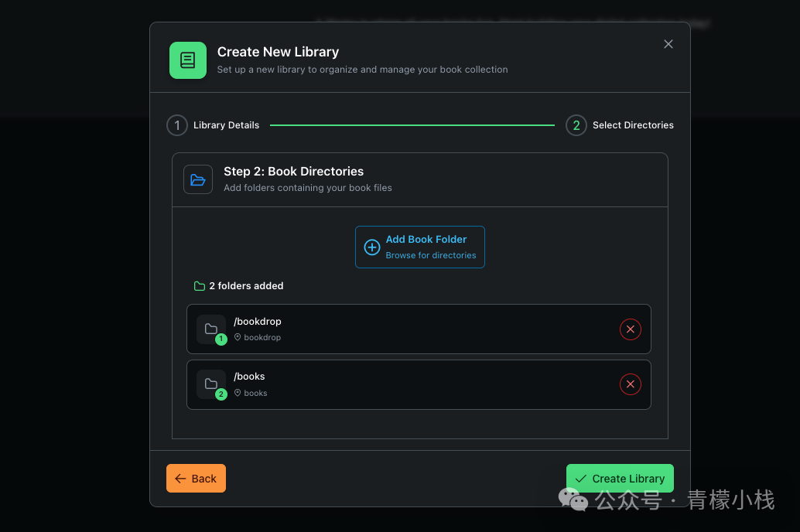Click the /books folder icon

(x=210, y=384)
